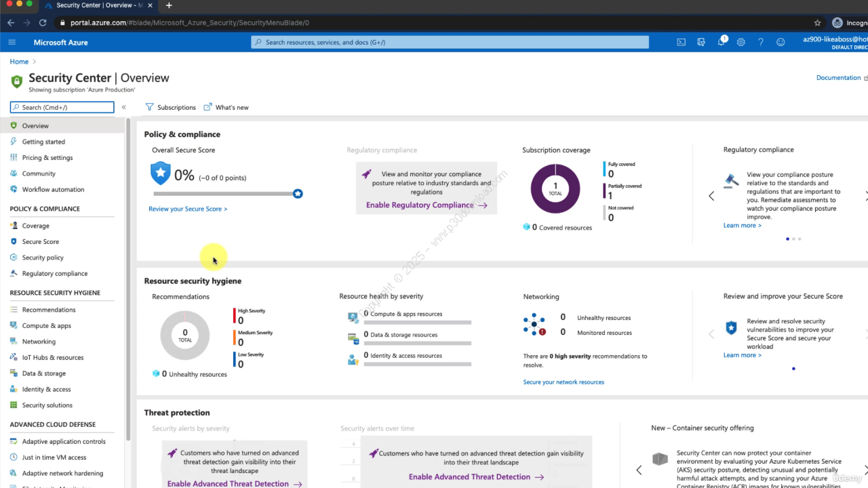
Task: Click the Community sidebar icon
Action: click(x=14, y=174)
